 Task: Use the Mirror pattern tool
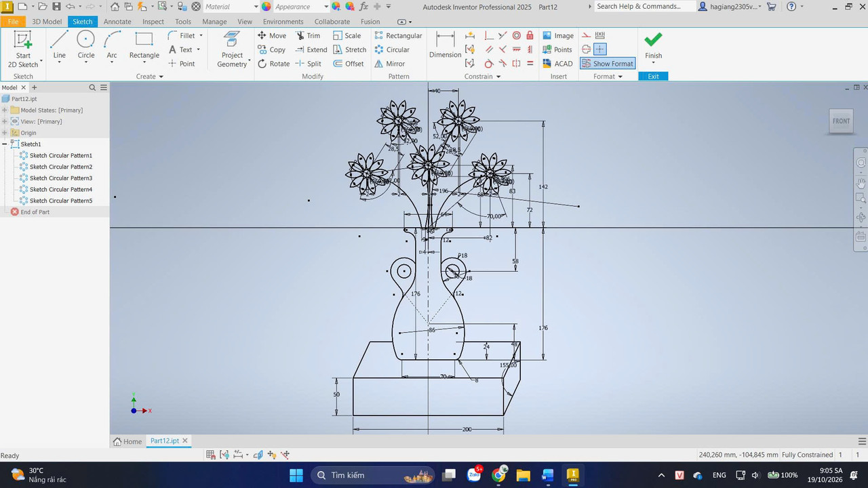pyautogui.click(x=389, y=64)
